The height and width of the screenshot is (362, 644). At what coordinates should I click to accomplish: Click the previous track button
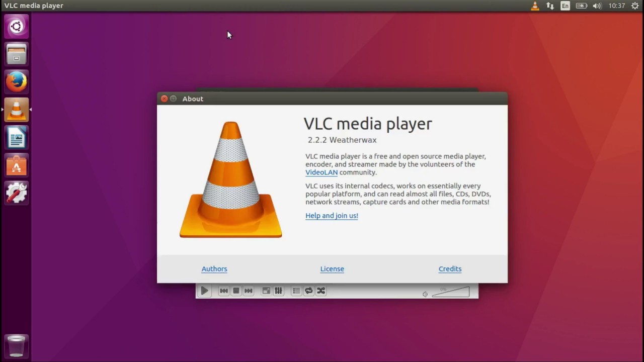[x=224, y=291]
